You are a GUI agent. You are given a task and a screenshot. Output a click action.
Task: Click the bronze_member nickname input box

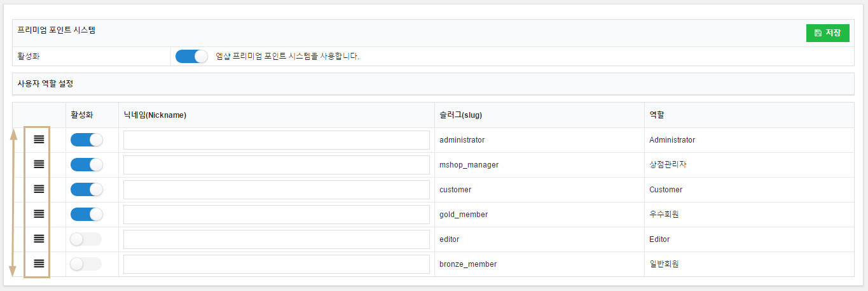pyautogui.click(x=276, y=264)
